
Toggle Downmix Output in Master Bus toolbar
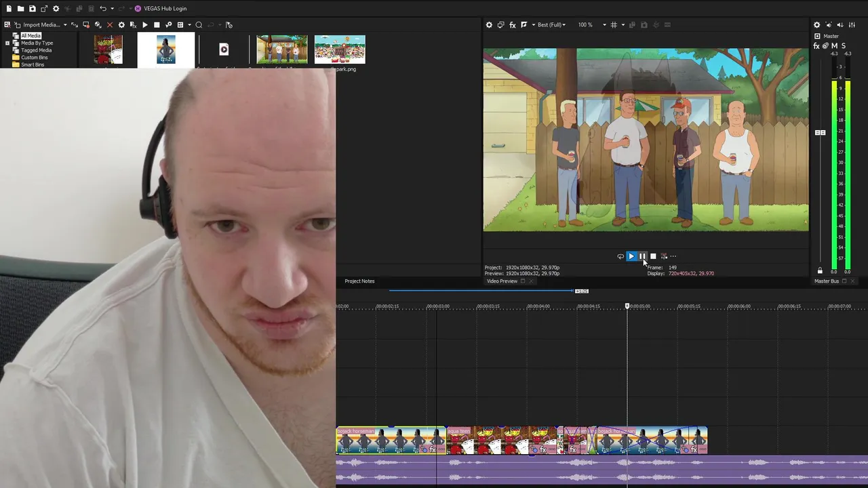click(829, 25)
